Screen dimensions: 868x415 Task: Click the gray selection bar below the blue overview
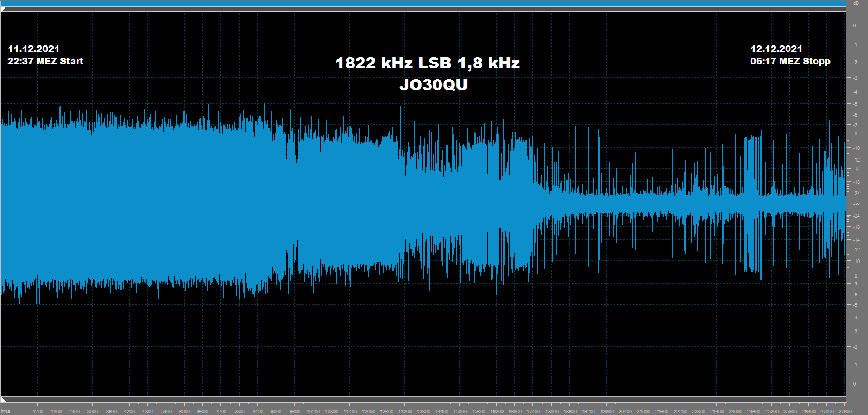[423, 9]
